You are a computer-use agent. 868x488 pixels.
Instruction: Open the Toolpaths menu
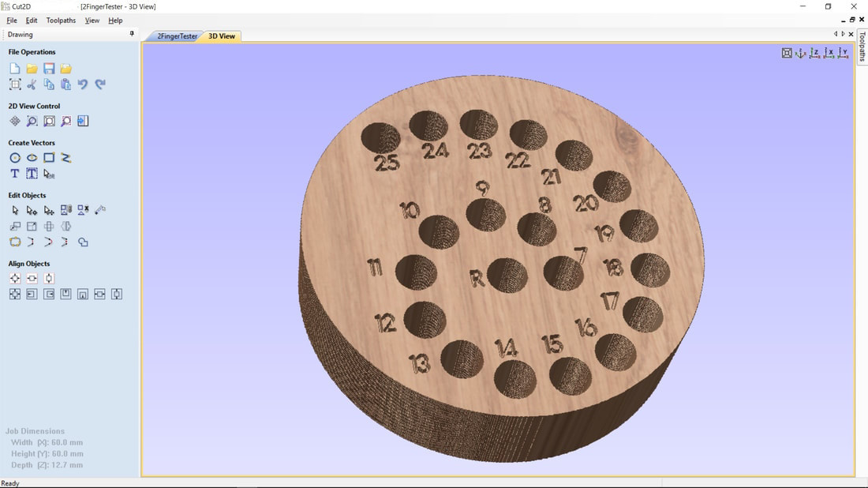pos(61,21)
